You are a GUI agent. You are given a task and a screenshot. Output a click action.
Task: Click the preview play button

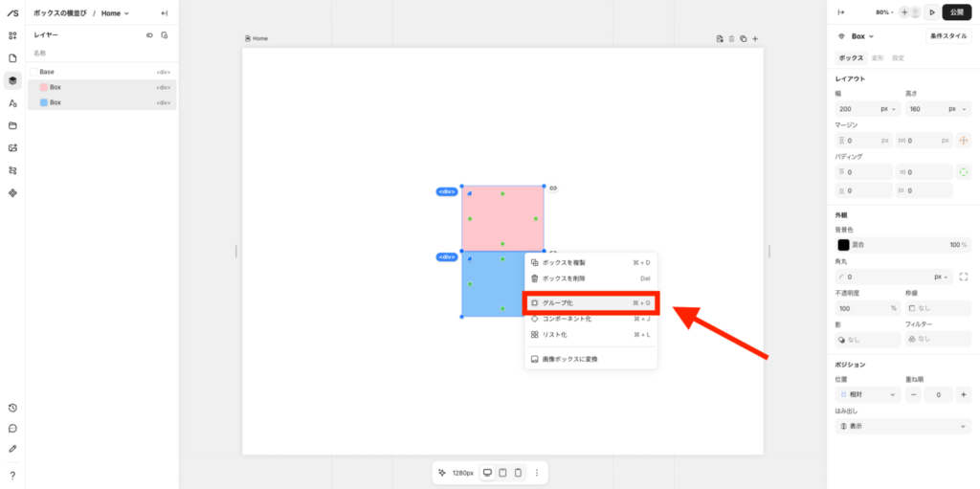coord(931,12)
